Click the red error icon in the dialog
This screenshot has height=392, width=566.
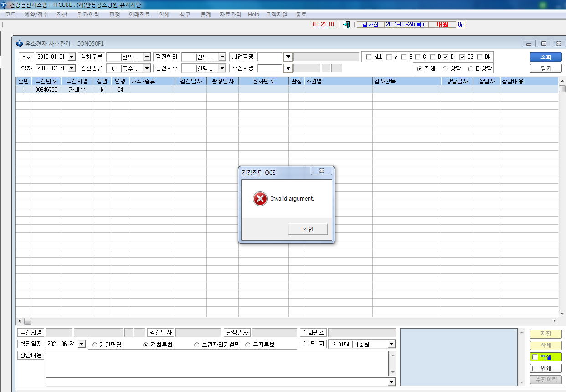tap(260, 199)
